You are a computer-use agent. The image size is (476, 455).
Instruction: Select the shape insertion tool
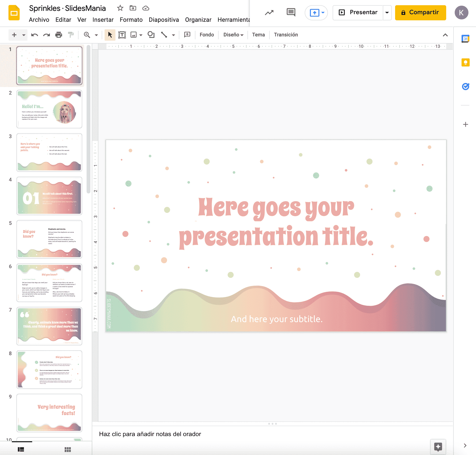pos(151,35)
